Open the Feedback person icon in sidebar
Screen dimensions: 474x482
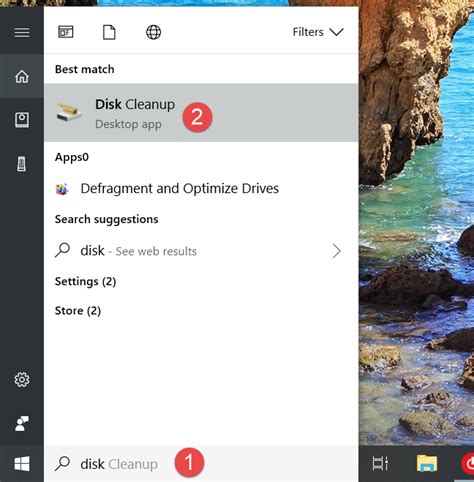22,423
